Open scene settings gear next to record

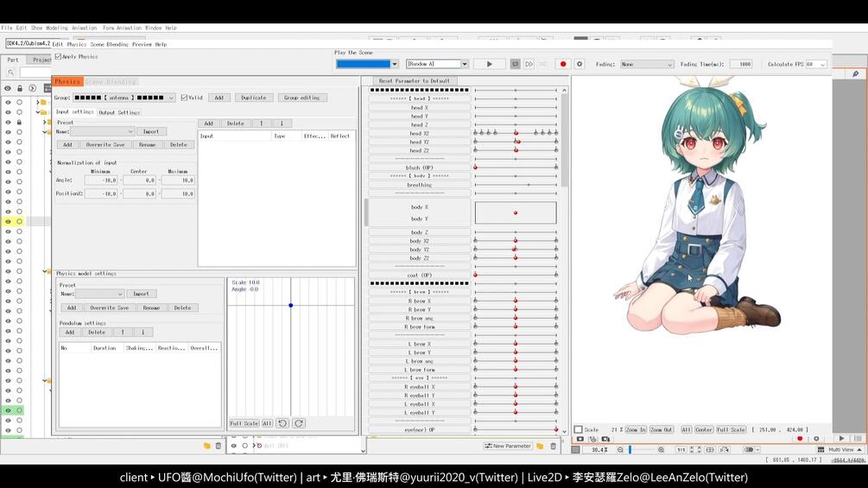[x=580, y=64]
